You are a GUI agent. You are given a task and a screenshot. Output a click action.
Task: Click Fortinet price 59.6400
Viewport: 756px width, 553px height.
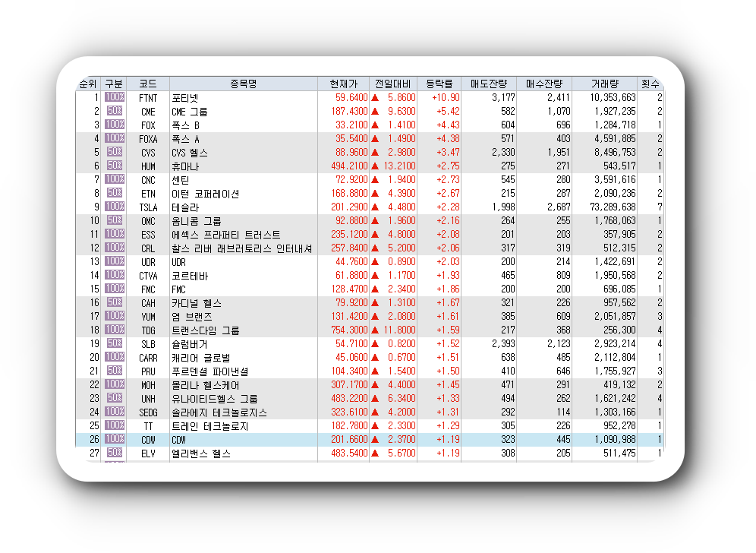coord(351,97)
